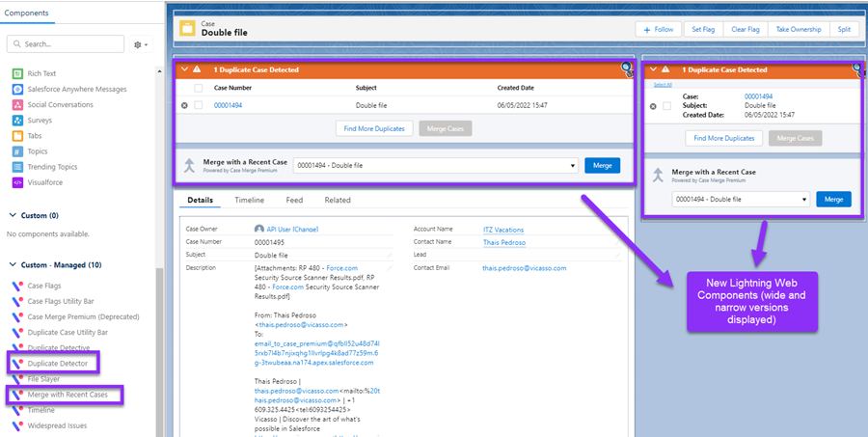Click the yellow Case briefcase icon
The height and width of the screenshot is (437, 868).
tap(188, 28)
